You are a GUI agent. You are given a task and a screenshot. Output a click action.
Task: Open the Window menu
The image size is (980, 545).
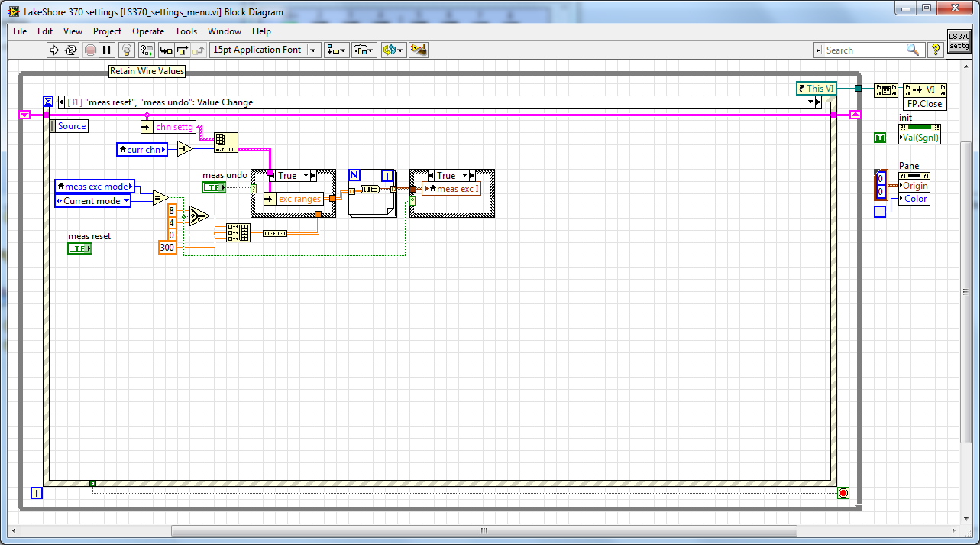225,31
